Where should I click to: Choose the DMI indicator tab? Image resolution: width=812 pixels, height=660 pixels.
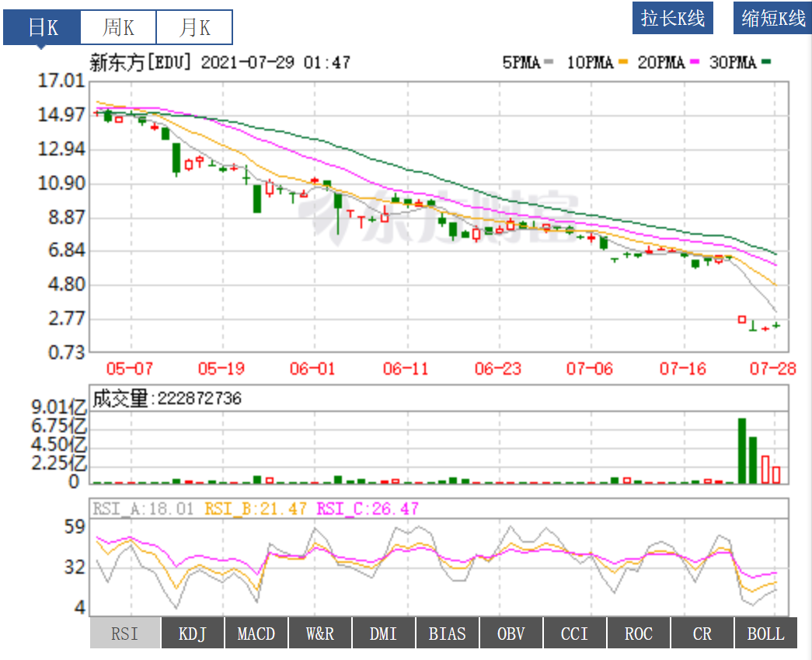click(x=384, y=634)
